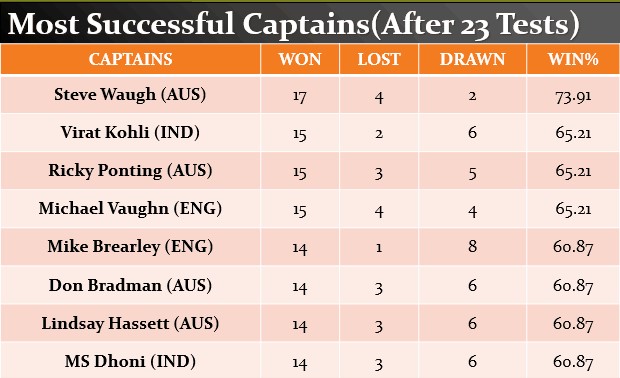Select Ricky Ponting (AUS) row name
The height and width of the screenshot is (378, 620).
(x=130, y=171)
